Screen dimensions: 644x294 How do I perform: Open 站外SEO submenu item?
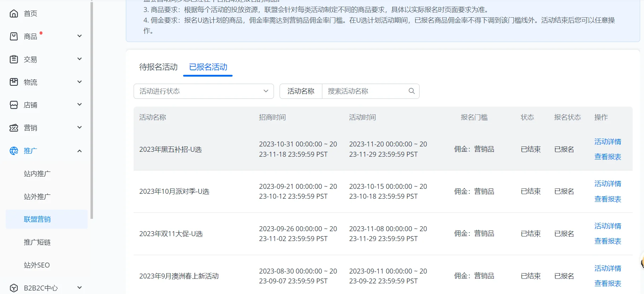click(37, 265)
